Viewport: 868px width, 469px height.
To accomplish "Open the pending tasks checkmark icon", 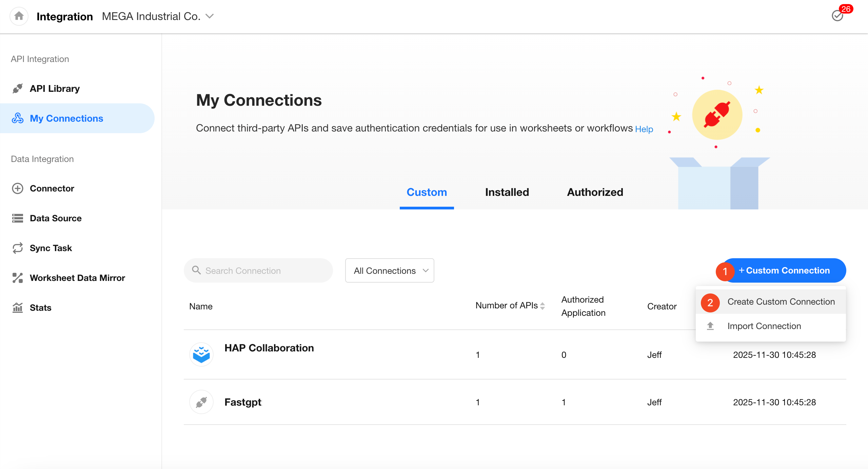I will [837, 16].
